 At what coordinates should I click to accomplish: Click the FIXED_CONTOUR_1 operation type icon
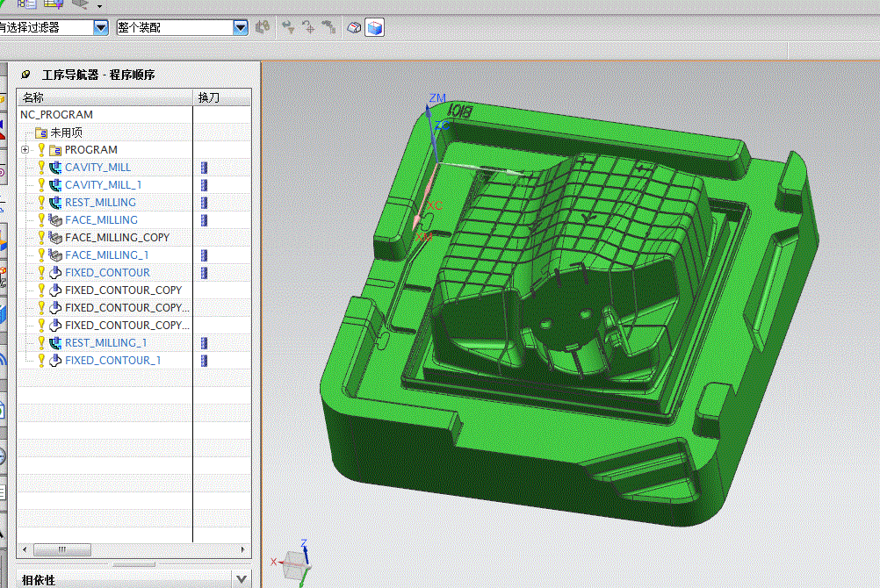coord(55,360)
